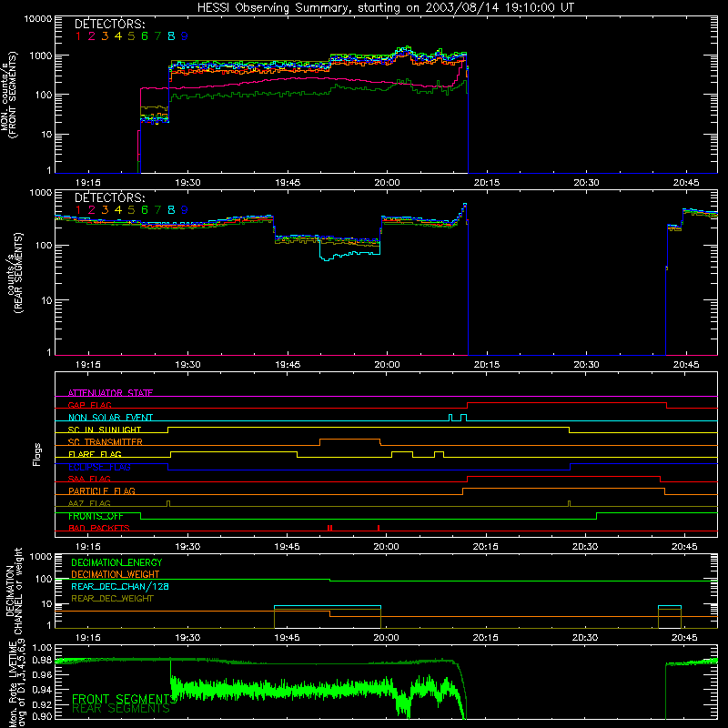Click the REAR_DEC_WEIGHT legend label
This screenshot has height=728, width=728.
click(x=112, y=599)
